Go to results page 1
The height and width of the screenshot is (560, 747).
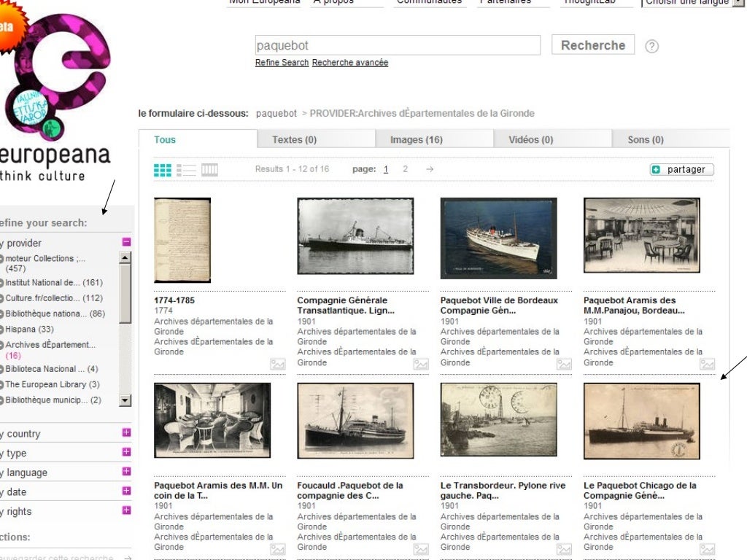386,169
